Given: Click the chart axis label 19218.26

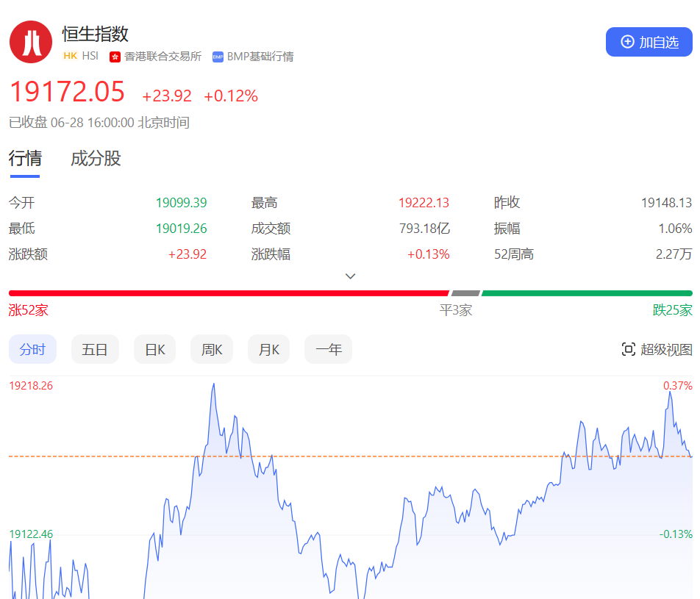Looking at the screenshot, I should (31, 386).
